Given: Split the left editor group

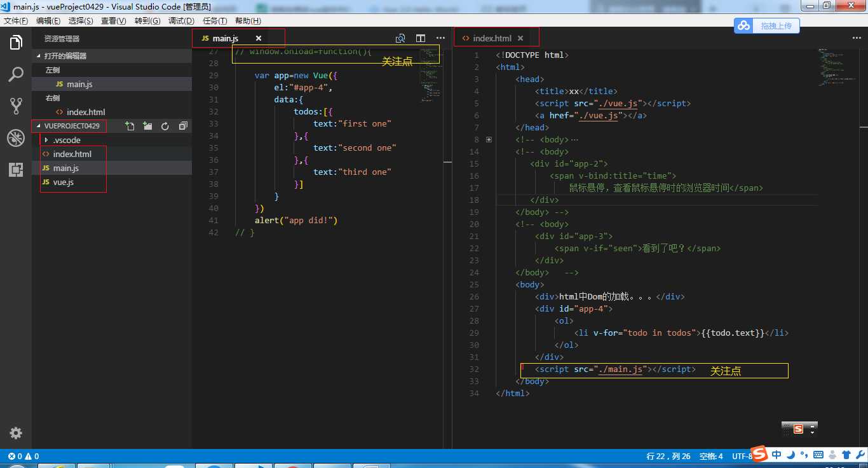Looking at the screenshot, I should coord(421,38).
